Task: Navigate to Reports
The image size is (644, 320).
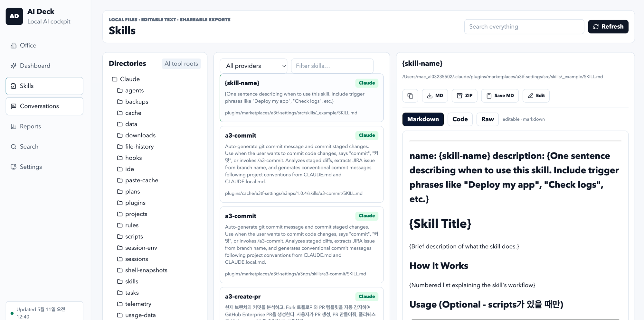Action: 44,126
